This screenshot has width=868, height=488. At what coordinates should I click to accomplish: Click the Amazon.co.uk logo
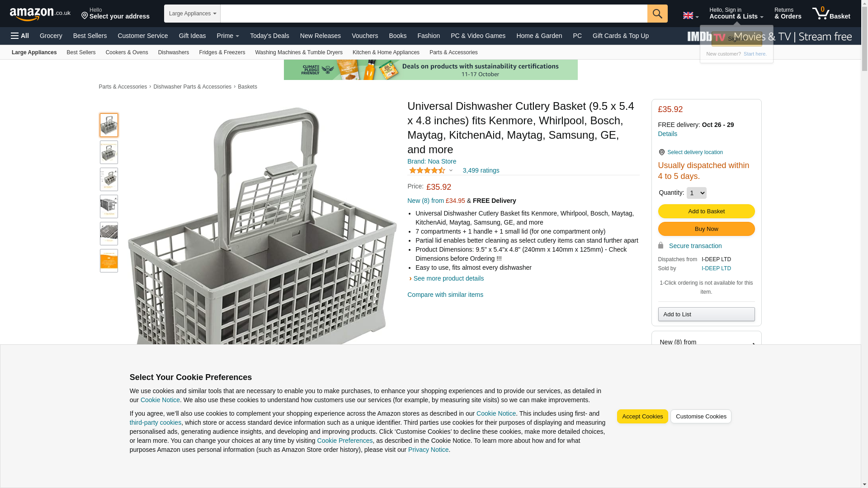[40, 14]
